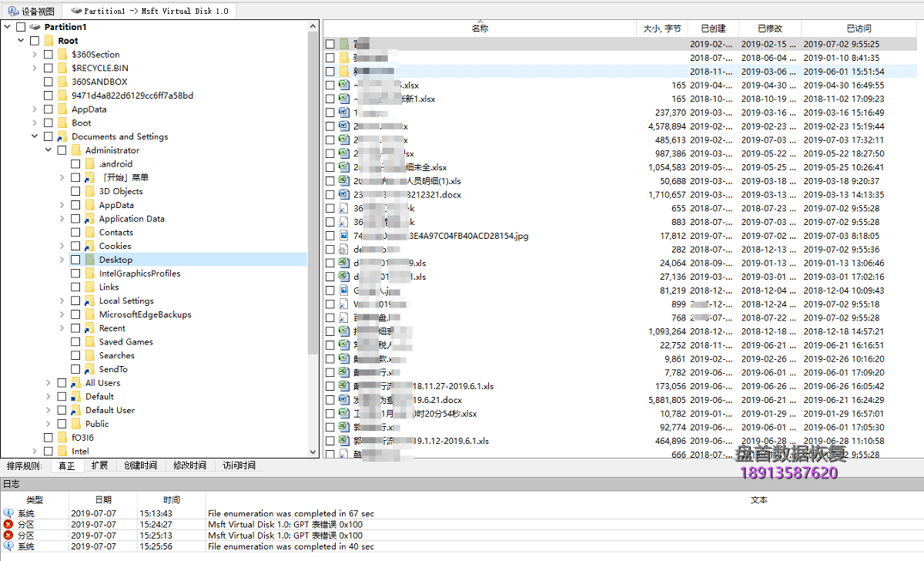This screenshot has height=561, width=924.
Task: Collapse the Documents and Settings node
Action: [x=35, y=136]
